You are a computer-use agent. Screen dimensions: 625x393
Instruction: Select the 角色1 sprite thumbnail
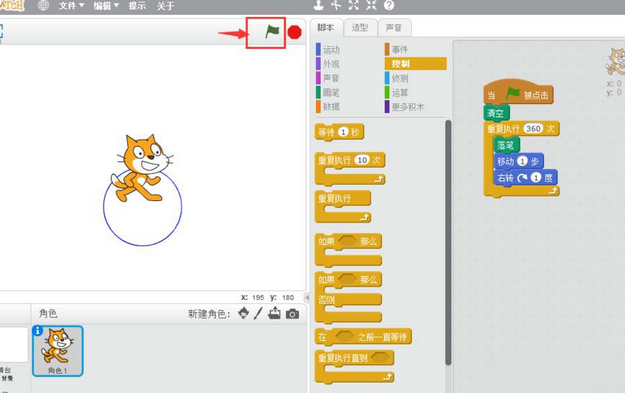tap(58, 351)
